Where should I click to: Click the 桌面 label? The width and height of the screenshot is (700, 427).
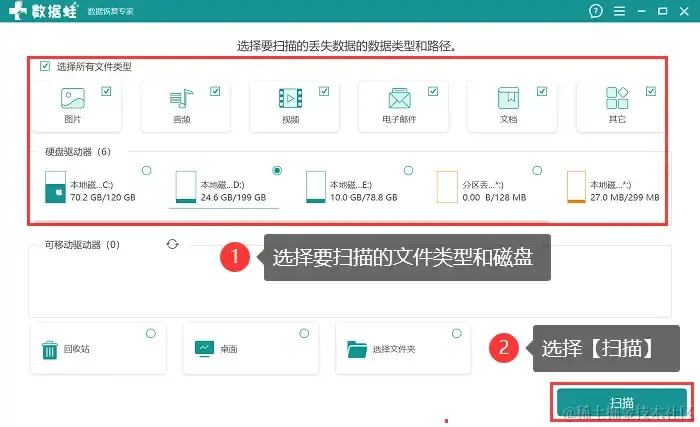coord(229,349)
